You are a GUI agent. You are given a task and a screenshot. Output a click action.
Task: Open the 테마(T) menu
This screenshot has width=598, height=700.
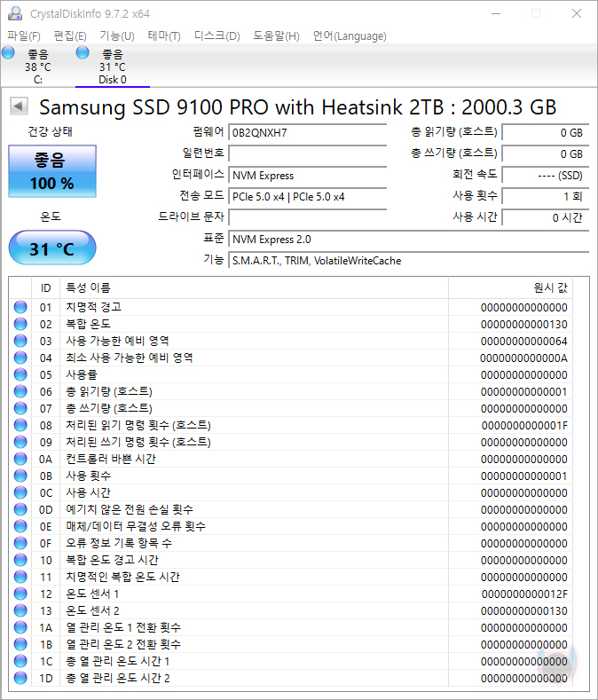coord(164,35)
